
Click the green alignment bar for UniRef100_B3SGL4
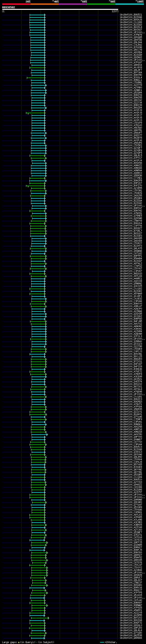click(x=36, y=77)
